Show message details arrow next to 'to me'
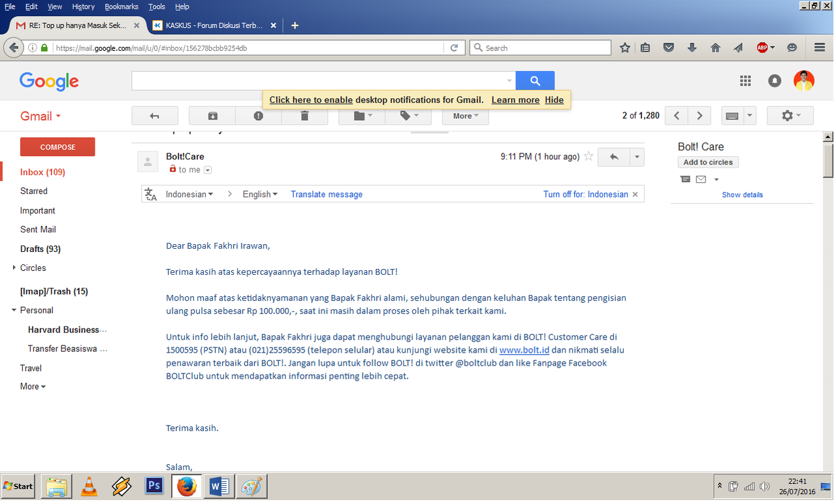The height and width of the screenshot is (504, 836). (x=208, y=170)
